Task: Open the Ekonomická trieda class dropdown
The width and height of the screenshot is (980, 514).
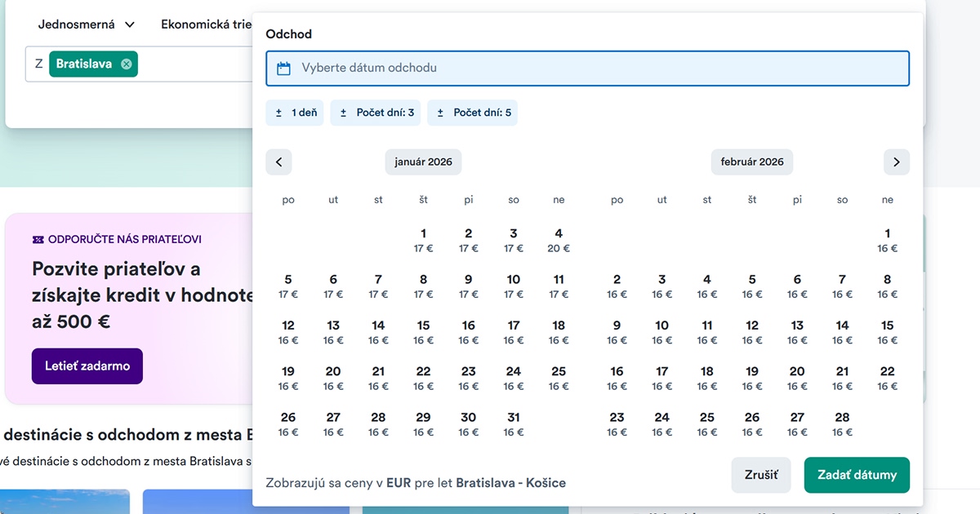Action: [206, 24]
